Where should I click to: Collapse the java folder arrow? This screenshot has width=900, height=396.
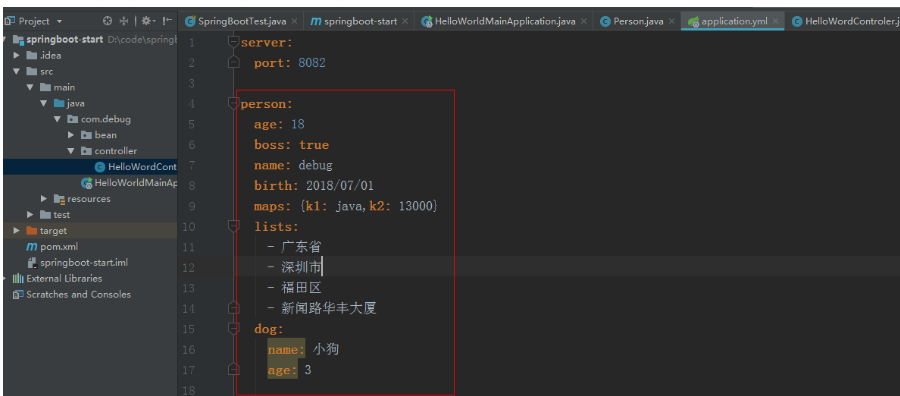point(44,103)
